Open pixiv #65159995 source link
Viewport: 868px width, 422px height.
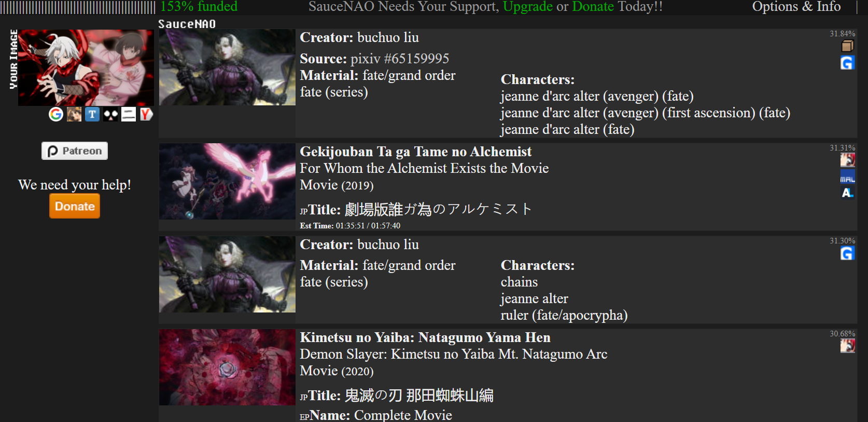coord(400,59)
